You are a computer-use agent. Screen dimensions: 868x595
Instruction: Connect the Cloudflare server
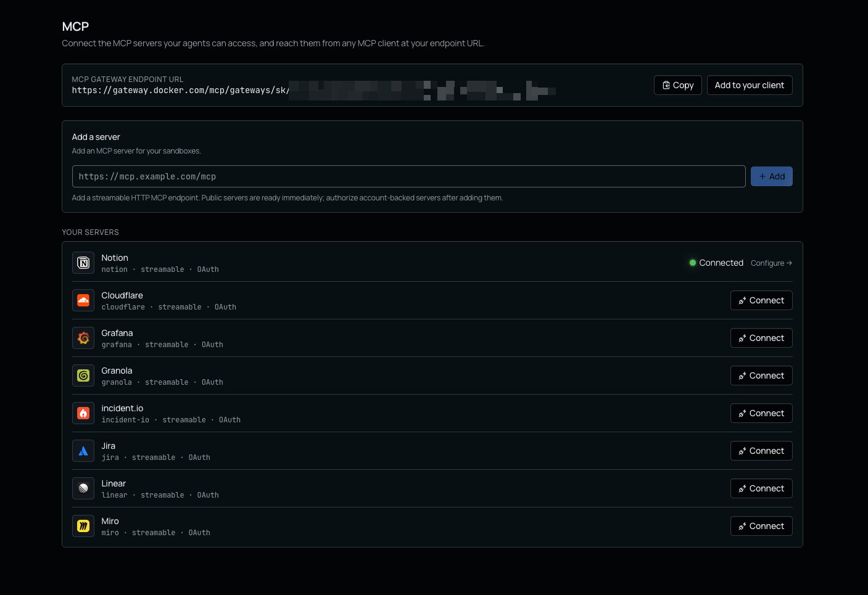(x=761, y=300)
